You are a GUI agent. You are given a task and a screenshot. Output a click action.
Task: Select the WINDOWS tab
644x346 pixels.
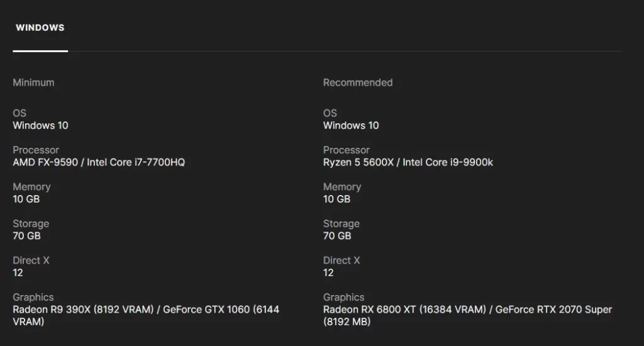pos(40,28)
